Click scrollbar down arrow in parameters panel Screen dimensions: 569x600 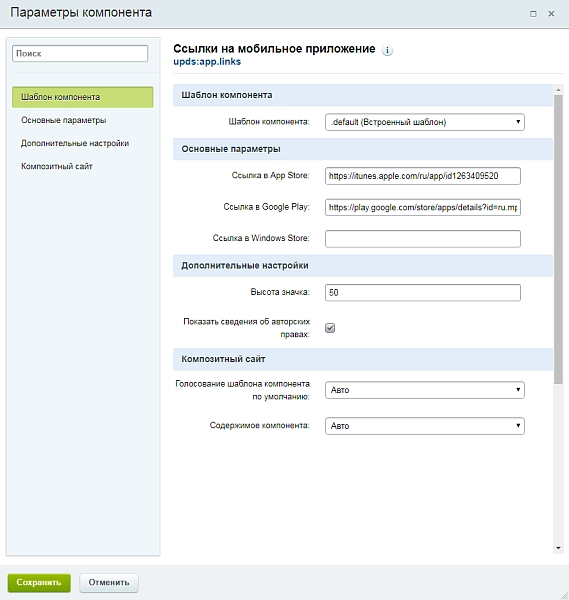pyautogui.click(x=558, y=548)
